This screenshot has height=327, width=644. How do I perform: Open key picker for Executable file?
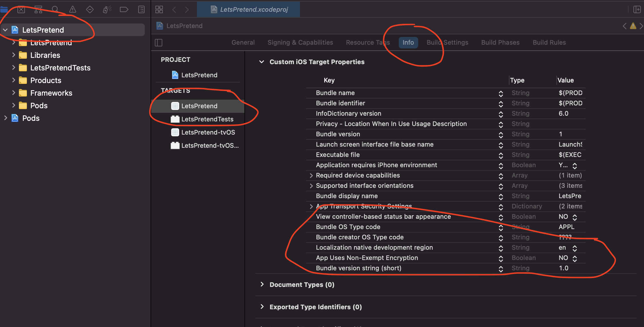pos(501,155)
